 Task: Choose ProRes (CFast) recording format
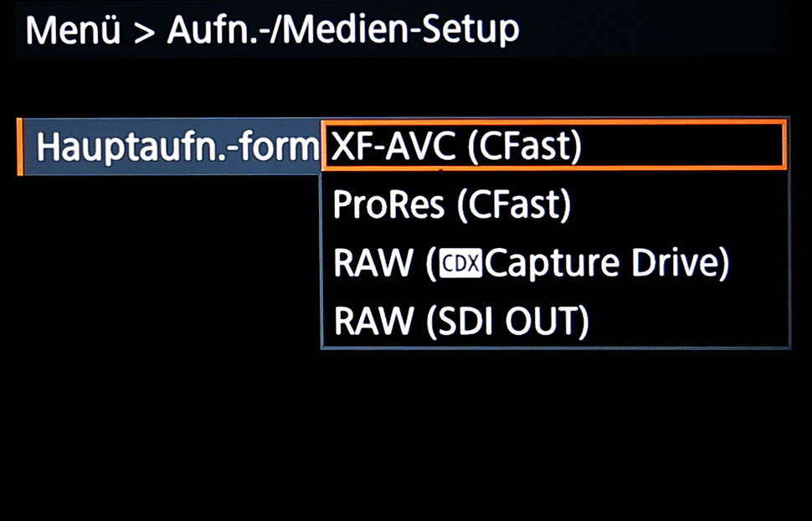554,204
